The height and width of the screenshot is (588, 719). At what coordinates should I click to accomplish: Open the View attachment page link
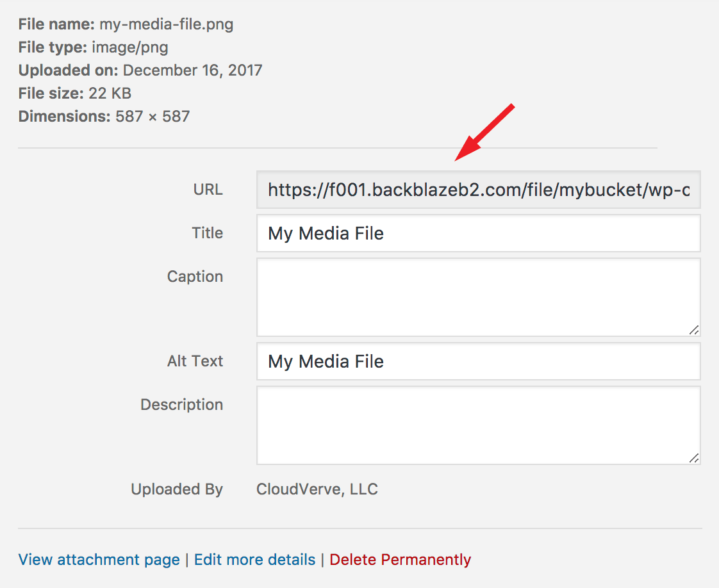point(99,560)
